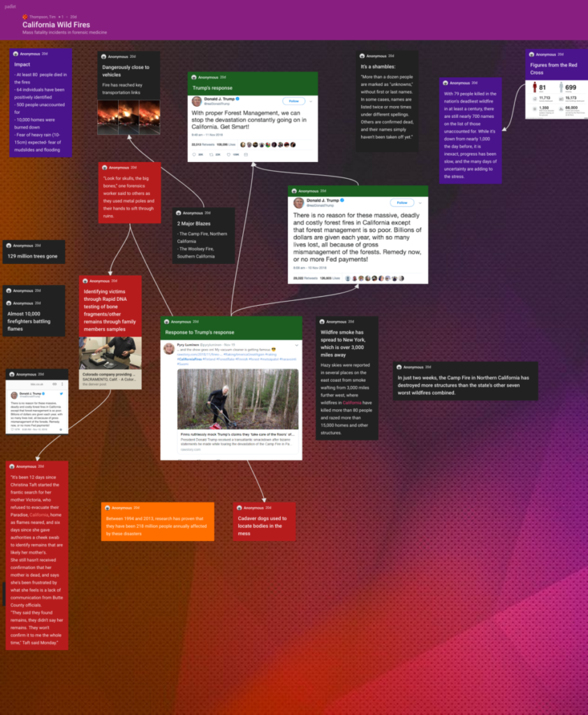The width and height of the screenshot is (588, 715).
Task: Click link icon beside bbc.co.uk in screenshot post
Action: click(x=54, y=384)
